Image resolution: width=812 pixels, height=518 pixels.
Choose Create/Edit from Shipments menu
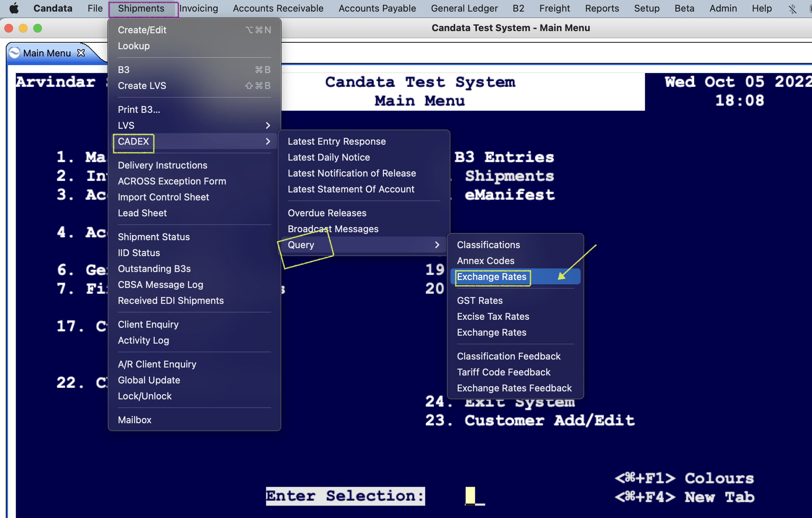coord(194,30)
